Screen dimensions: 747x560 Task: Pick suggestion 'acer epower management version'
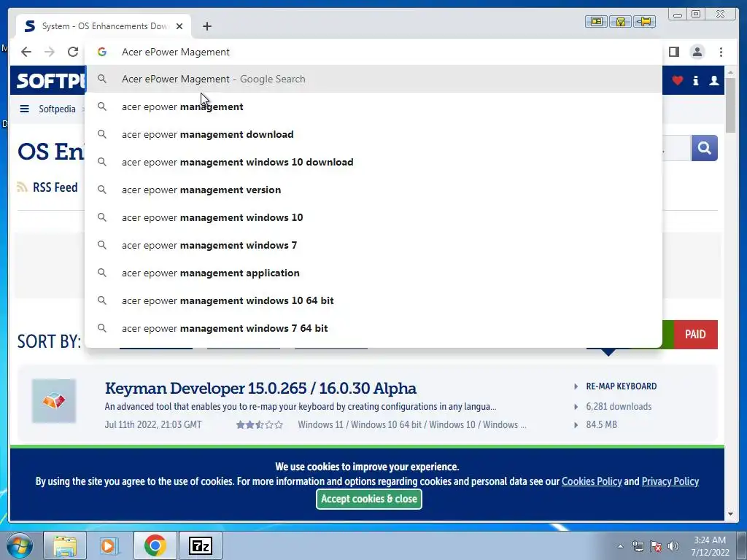point(373,190)
